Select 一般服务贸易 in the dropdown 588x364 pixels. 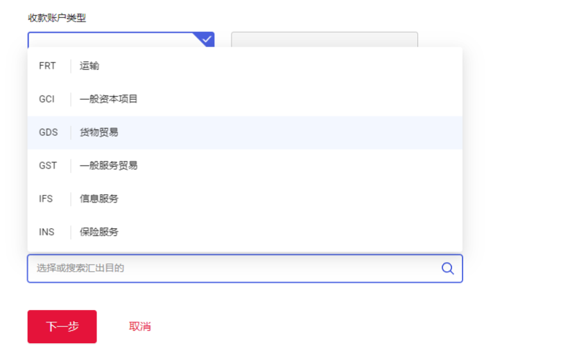[109, 166]
